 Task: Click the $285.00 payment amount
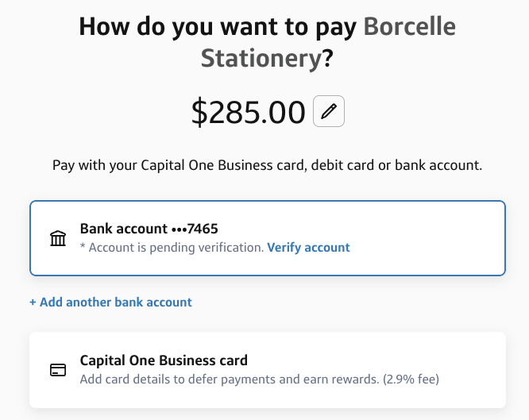tap(248, 112)
